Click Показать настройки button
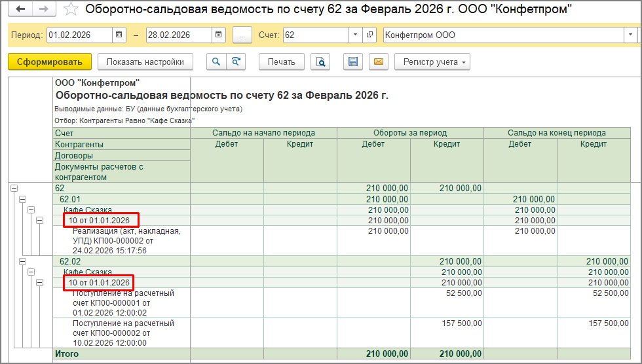This screenshot has width=642, height=364. 145,62
